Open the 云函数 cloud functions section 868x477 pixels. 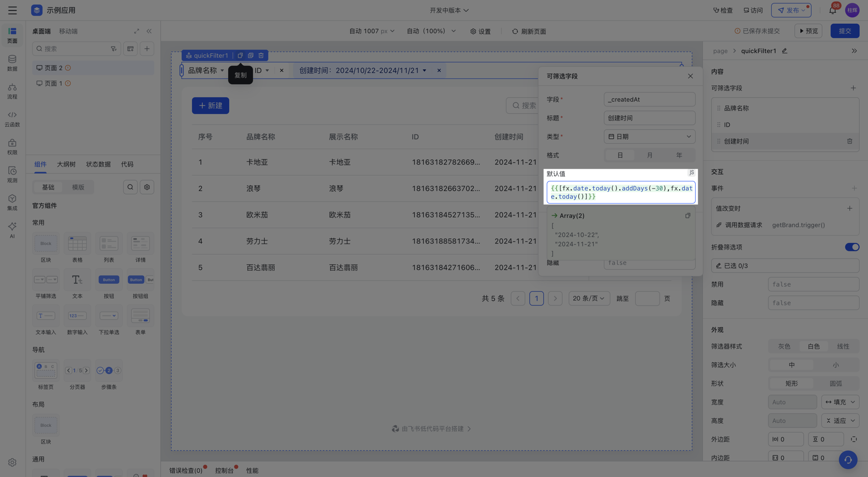[x=12, y=119]
